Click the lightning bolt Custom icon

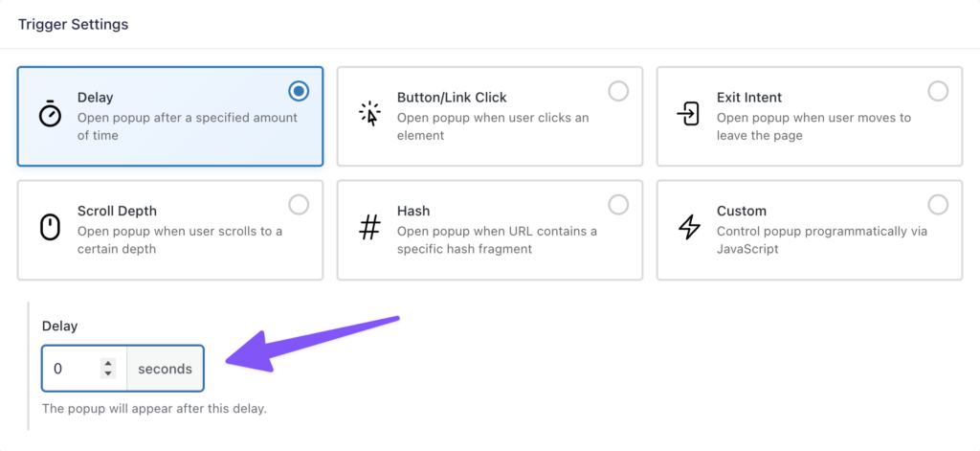(x=688, y=228)
